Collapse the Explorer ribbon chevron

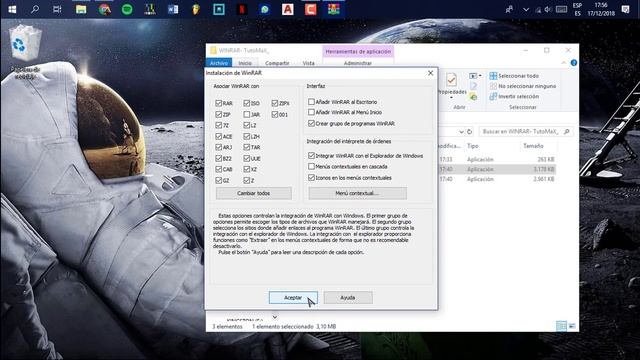pos(564,63)
